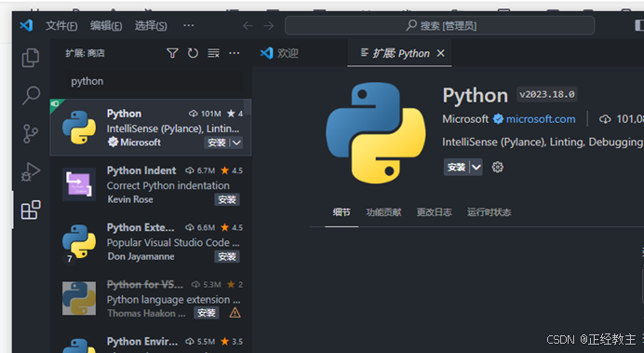Click the filter extensions funnel icon
The height and width of the screenshot is (353, 644).
coord(172,53)
